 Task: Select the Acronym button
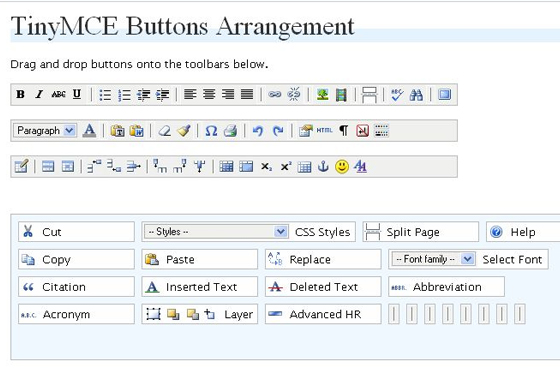coord(76,314)
